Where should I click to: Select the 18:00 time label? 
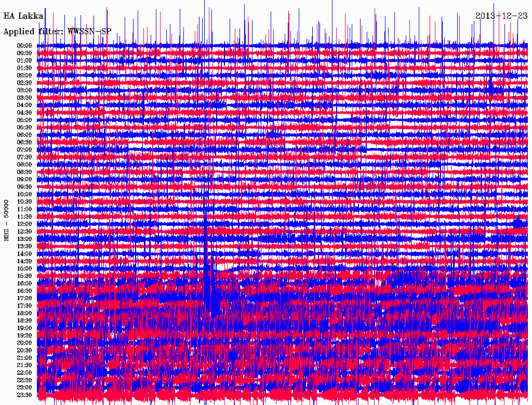coord(24,313)
